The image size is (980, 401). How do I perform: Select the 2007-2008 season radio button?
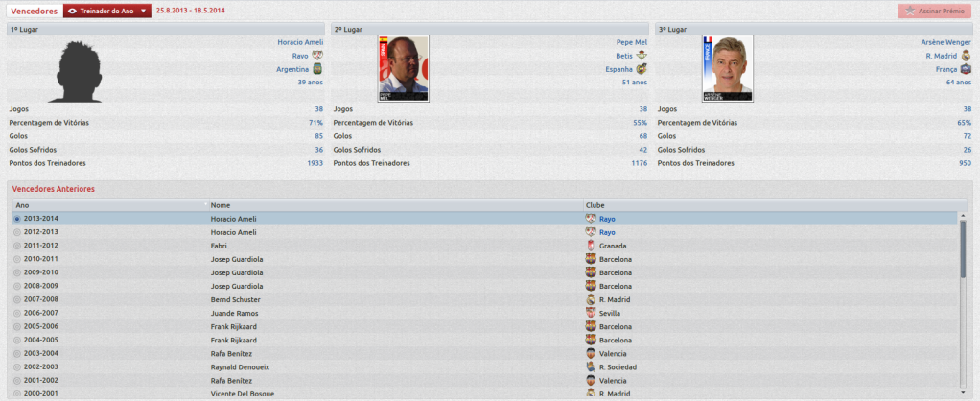click(17, 299)
